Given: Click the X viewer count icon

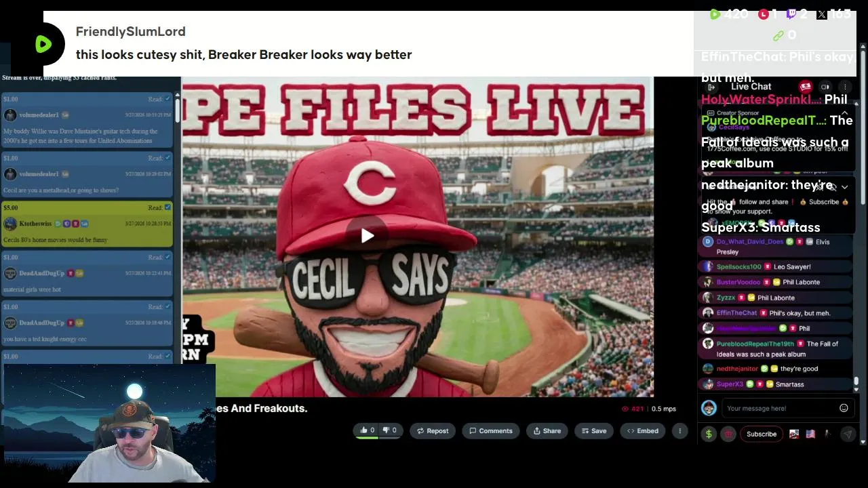Looking at the screenshot, I should point(821,14).
